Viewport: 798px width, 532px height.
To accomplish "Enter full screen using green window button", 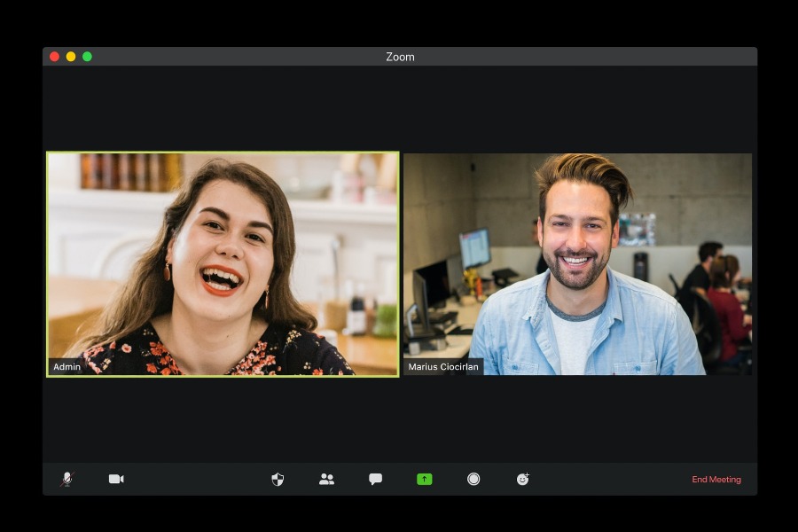I will [x=87, y=57].
